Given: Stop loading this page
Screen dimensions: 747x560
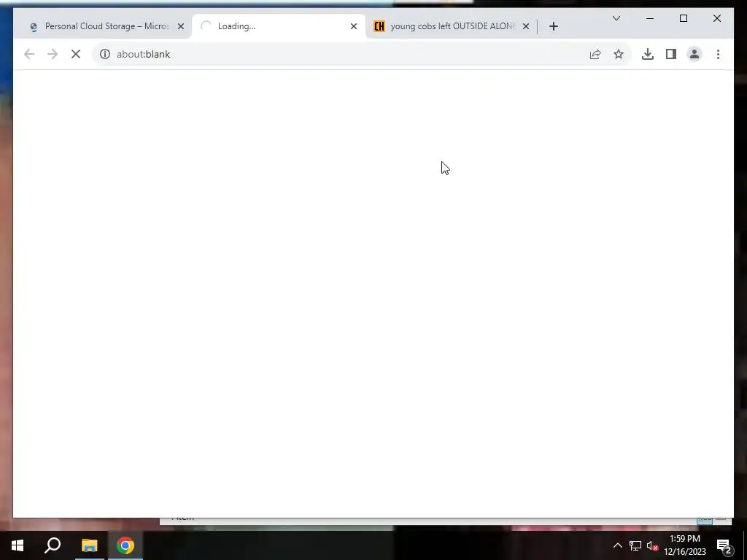Looking at the screenshot, I should (x=76, y=54).
